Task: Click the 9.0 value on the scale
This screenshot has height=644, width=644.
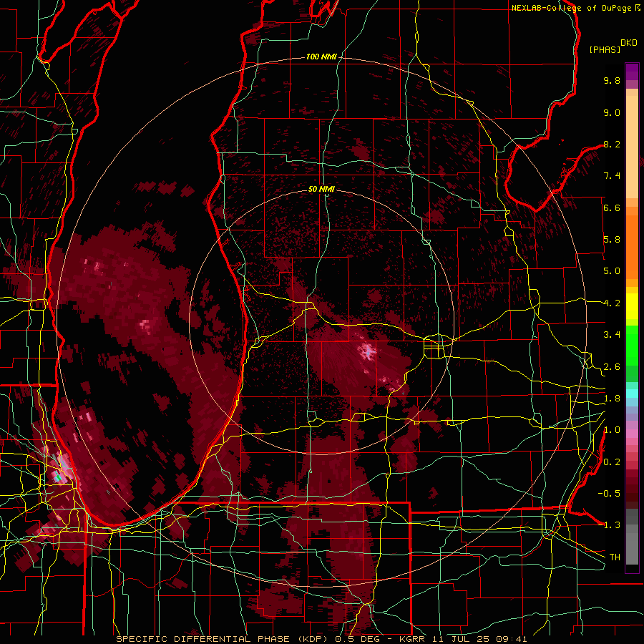Action: (x=612, y=112)
